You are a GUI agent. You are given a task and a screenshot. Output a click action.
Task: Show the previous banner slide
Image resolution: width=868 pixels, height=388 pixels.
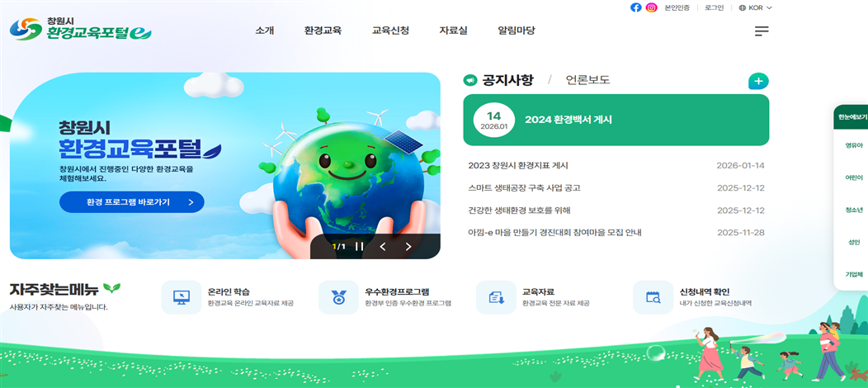tap(383, 247)
